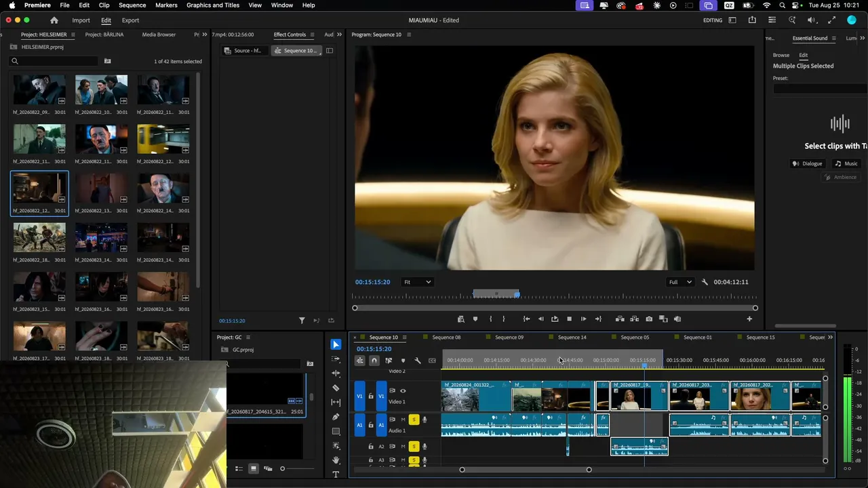Choose the Rectangle tool
Image resolution: width=868 pixels, height=488 pixels.
[x=336, y=431]
